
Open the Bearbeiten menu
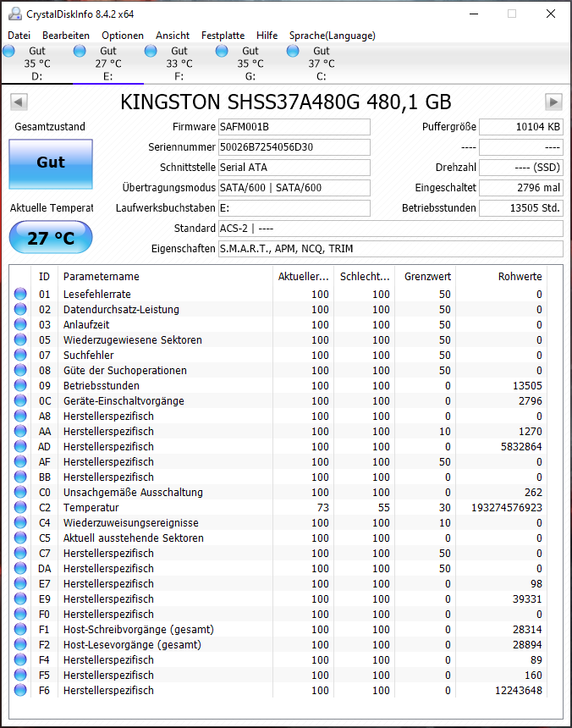(x=66, y=36)
